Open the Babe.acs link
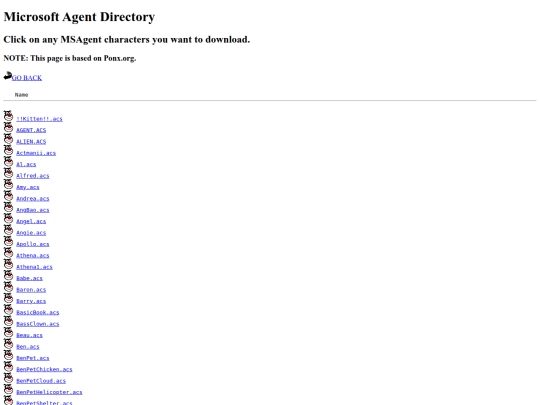Screen dimensions: 540x405 pos(29,278)
